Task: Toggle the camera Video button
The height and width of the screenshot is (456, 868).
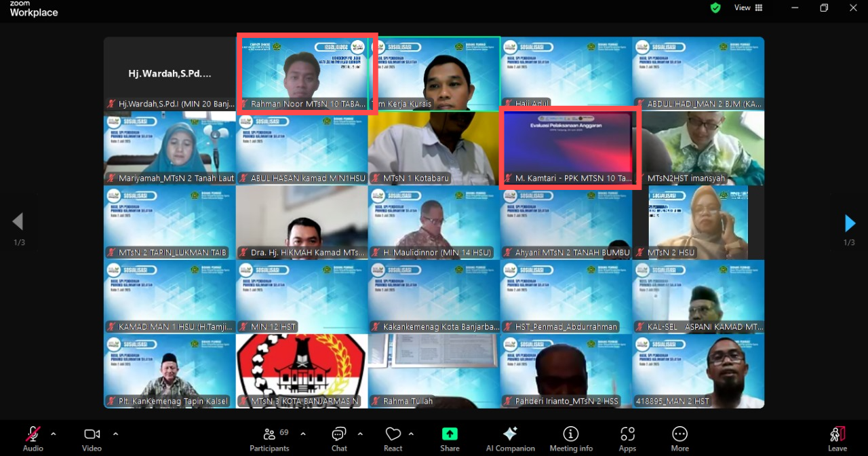Action: (92, 434)
